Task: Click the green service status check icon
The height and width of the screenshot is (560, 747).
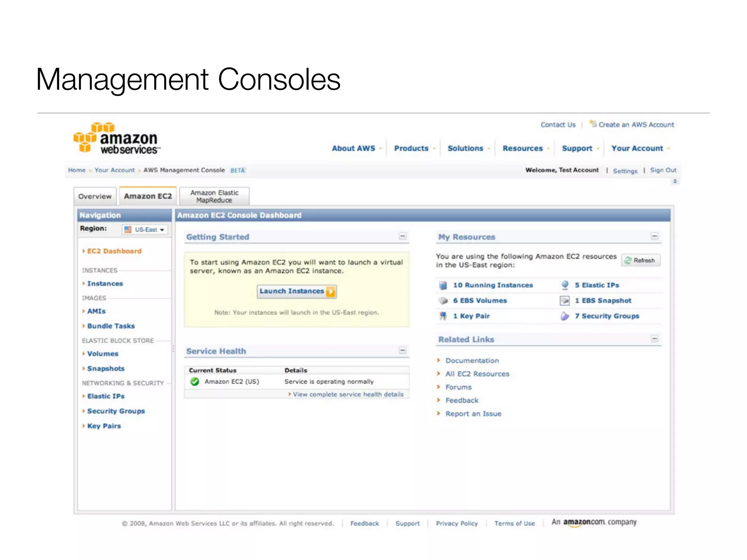Action: 195,382
